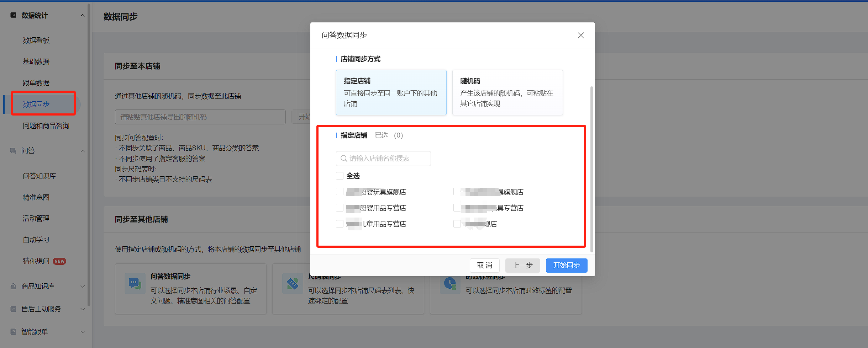The height and width of the screenshot is (348, 868).
Task: Check the last store checkbox ending in 舰店
Action: (457, 224)
